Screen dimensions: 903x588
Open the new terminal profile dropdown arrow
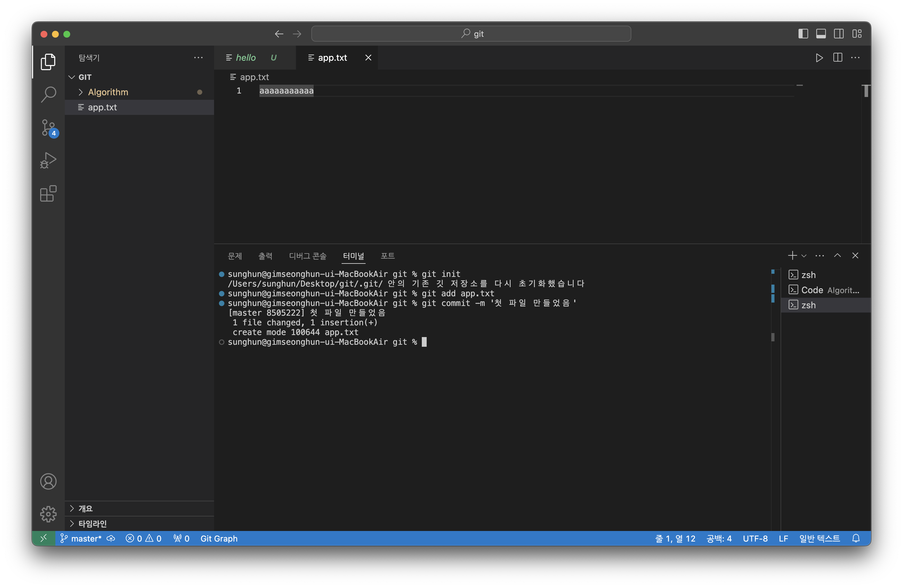pos(804,256)
